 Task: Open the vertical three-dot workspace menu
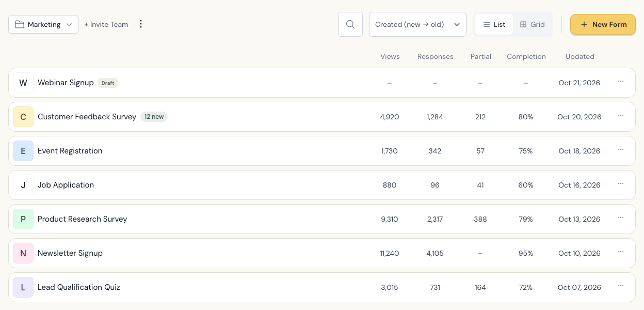pos(141,24)
